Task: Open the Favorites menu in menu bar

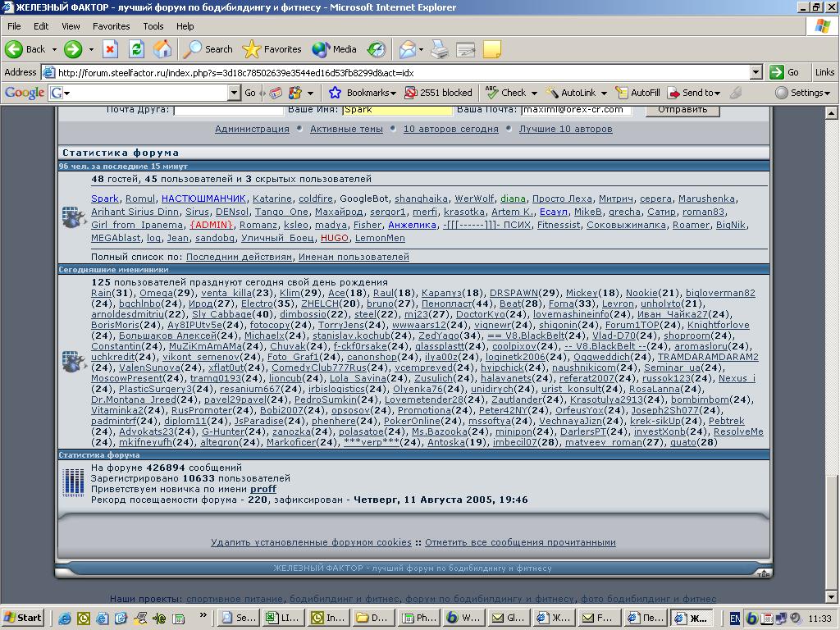Action: 111,26
